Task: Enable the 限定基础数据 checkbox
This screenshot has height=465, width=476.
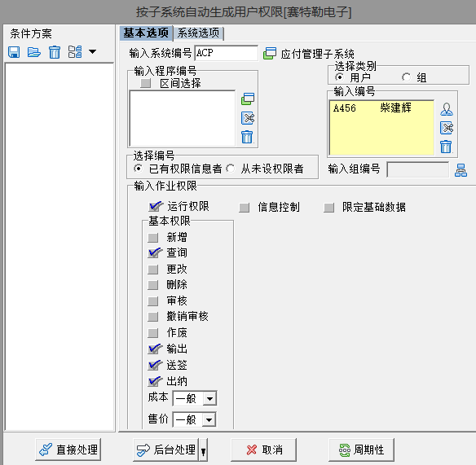Action: click(x=329, y=208)
